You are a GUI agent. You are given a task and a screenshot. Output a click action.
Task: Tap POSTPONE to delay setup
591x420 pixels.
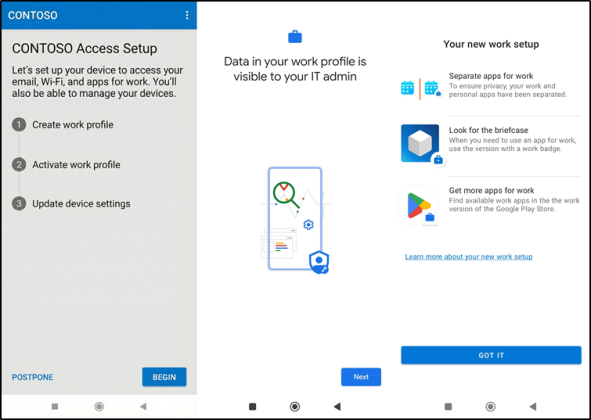click(x=32, y=377)
